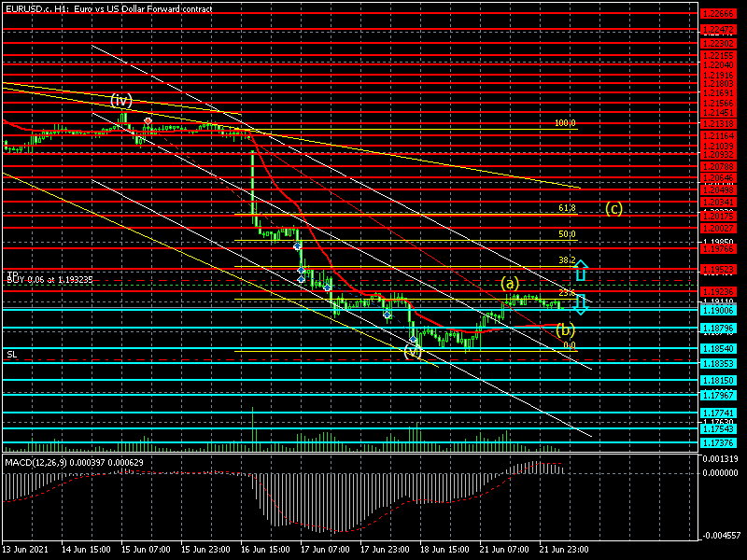Select the cyan double arrow below the 23.6 level
747x560 pixels.
click(580, 302)
